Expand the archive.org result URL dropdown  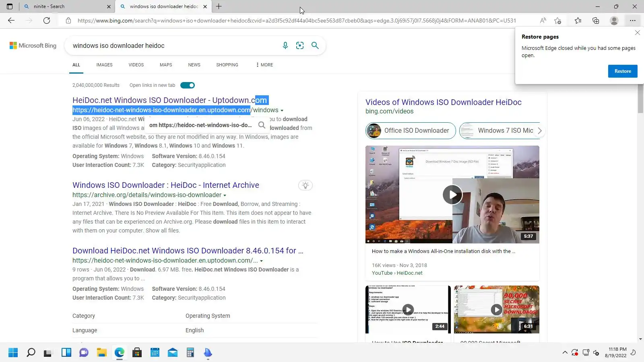tap(225, 195)
